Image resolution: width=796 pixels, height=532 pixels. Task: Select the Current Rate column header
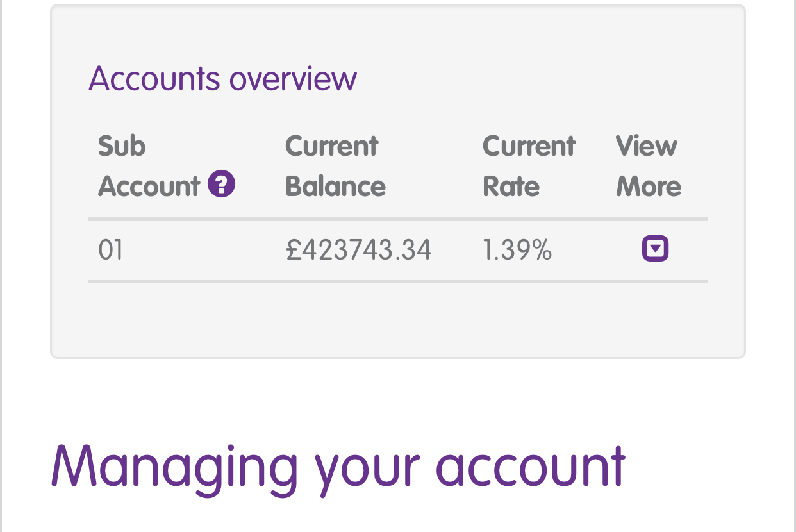click(x=529, y=166)
